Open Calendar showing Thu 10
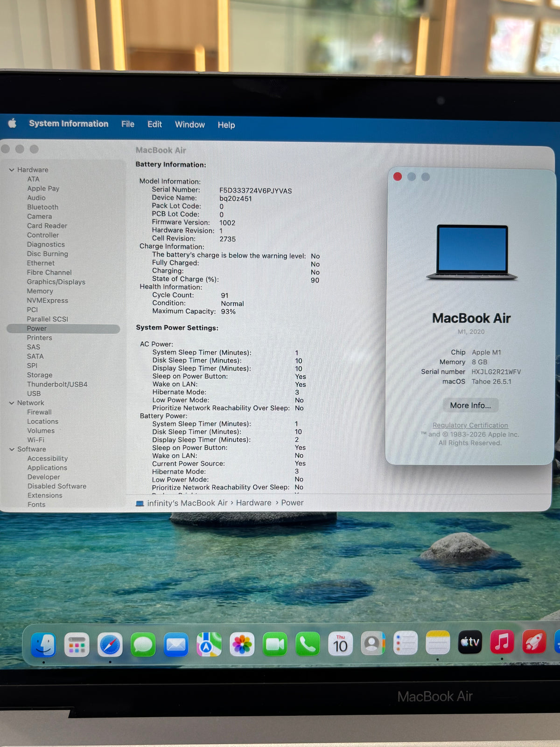Screen dimensions: 560x747 [341, 644]
